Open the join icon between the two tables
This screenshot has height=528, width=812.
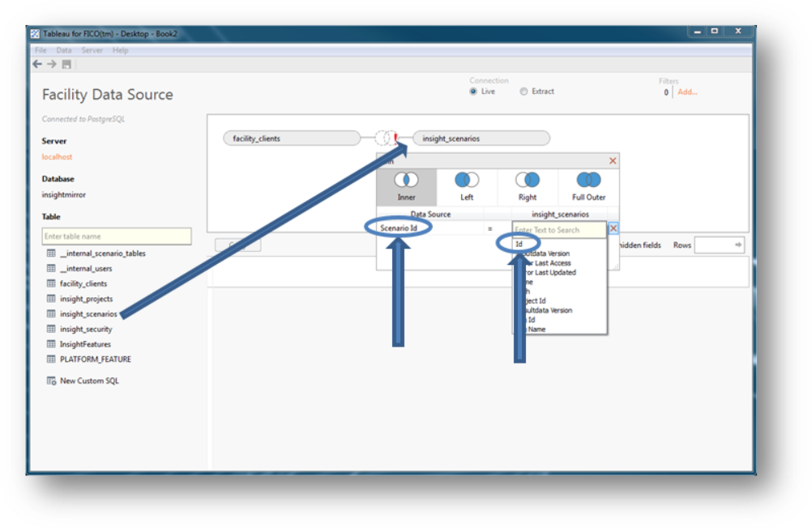pyautogui.click(x=387, y=138)
